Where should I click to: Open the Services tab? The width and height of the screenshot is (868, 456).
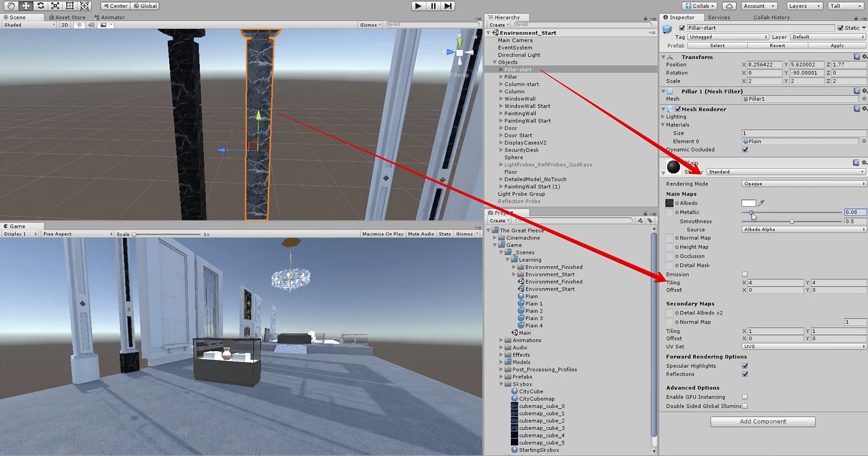coord(719,17)
